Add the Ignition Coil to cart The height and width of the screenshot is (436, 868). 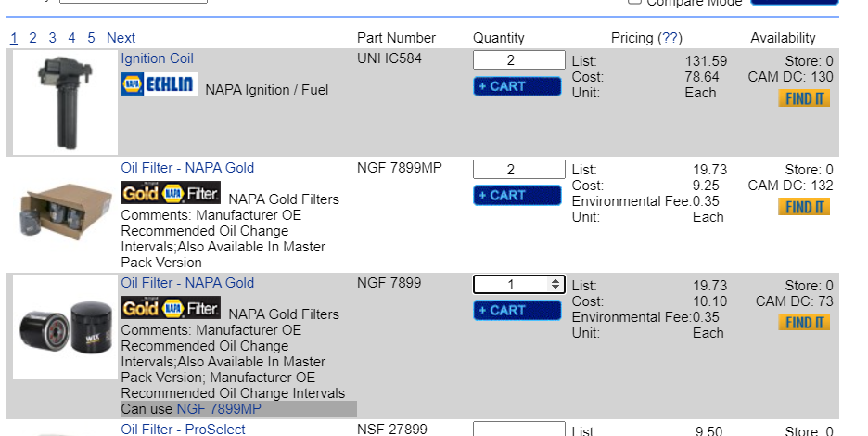coord(517,86)
